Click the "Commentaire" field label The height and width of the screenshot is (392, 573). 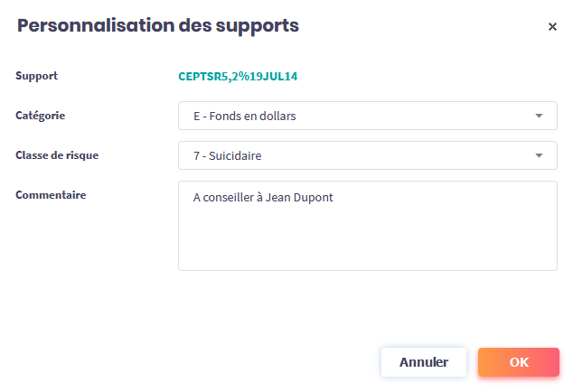(x=51, y=194)
